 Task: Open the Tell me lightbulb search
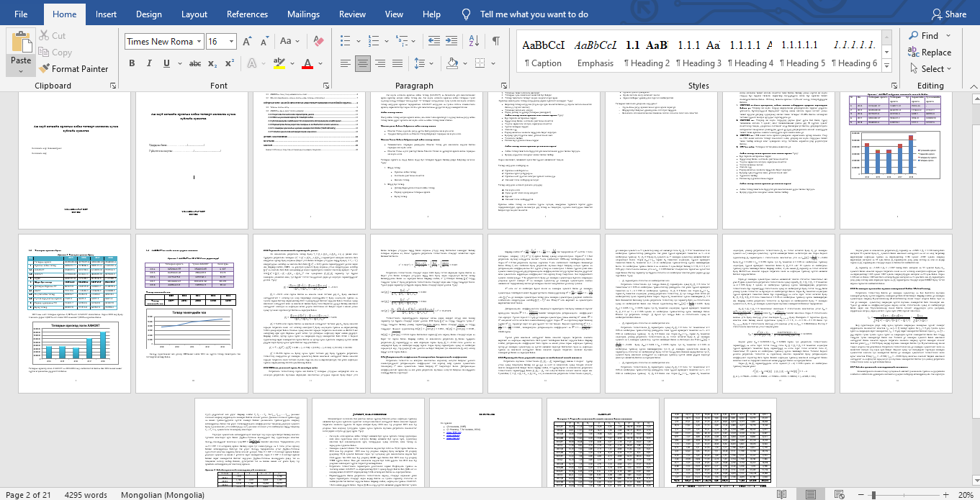coord(467,14)
